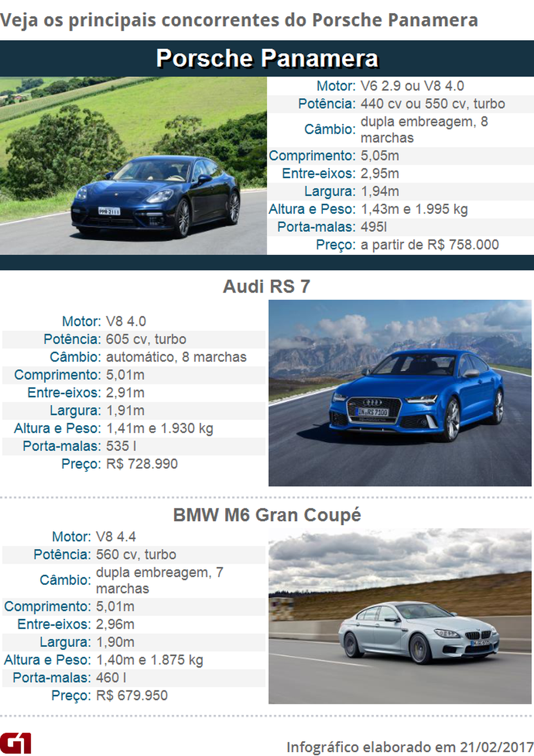Click the Audi Altura e Peso row
The image size is (534, 756).
coord(133,428)
